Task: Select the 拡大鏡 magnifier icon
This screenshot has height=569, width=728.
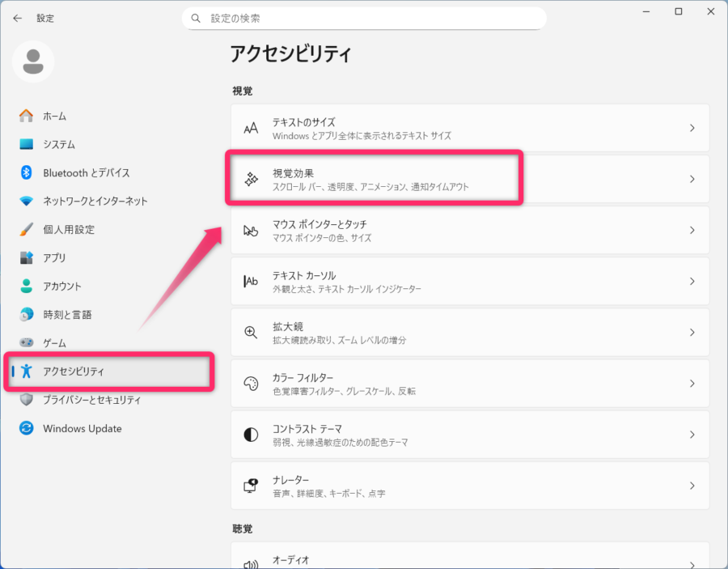Action: [x=251, y=332]
